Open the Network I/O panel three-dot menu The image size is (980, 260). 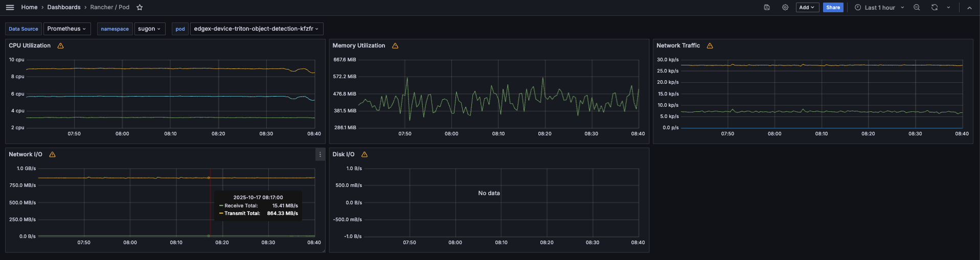pyautogui.click(x=320, y=154)
